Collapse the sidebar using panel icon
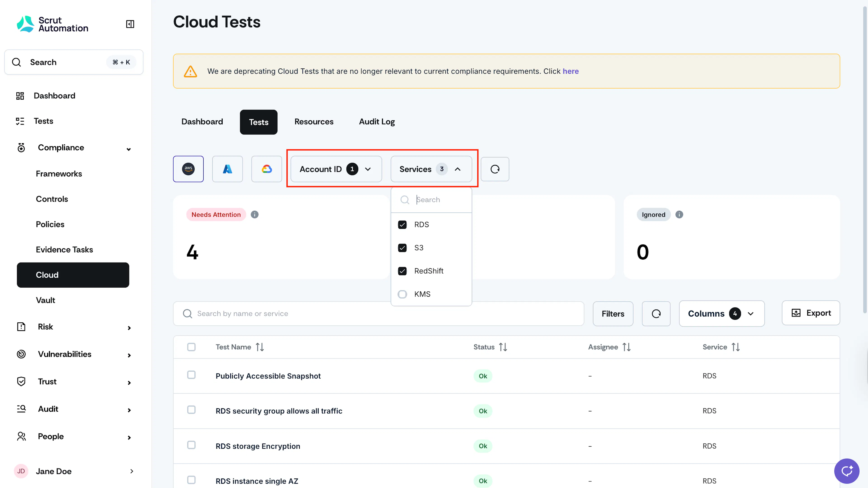Screen dimensions: 868x488 (130, 24)
